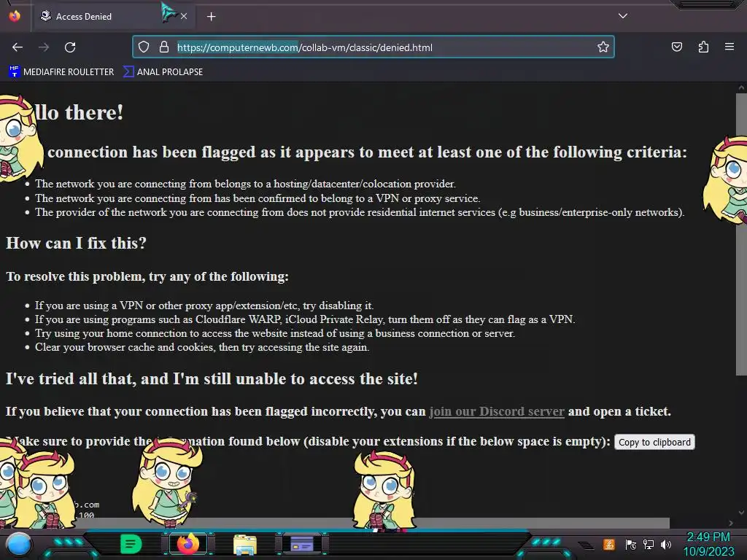Image resolution: width=747 pixels, height=560 pixels.
Task: Click the horizontal scrollbar thumb at page bottom
Action: [335, 523]
